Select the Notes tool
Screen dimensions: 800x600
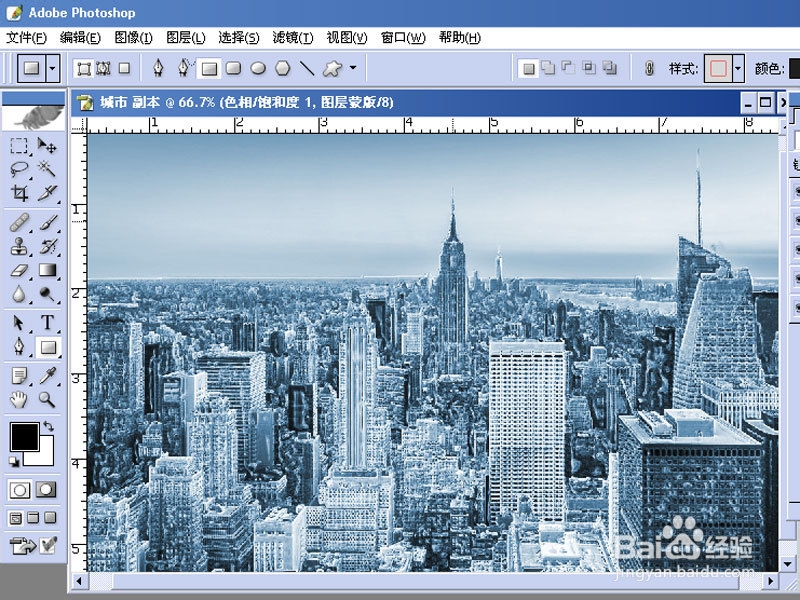tap(19, 376)
